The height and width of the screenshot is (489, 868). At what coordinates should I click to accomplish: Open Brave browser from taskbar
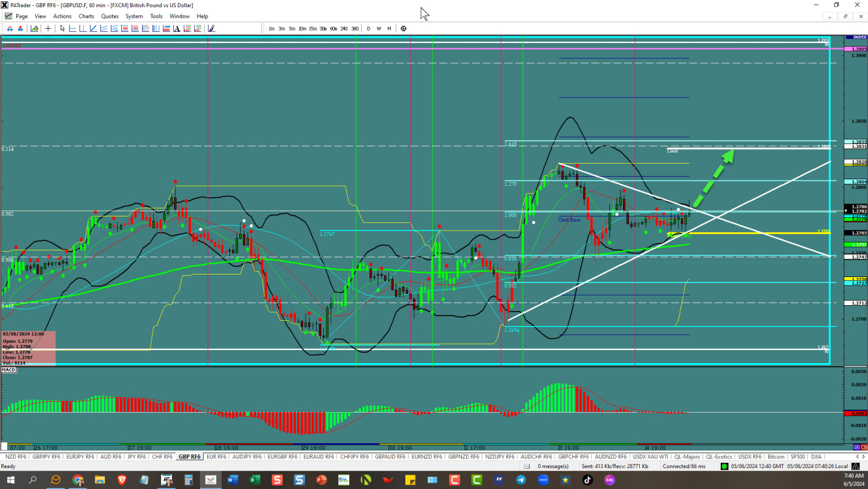click(x=122, y=480)
